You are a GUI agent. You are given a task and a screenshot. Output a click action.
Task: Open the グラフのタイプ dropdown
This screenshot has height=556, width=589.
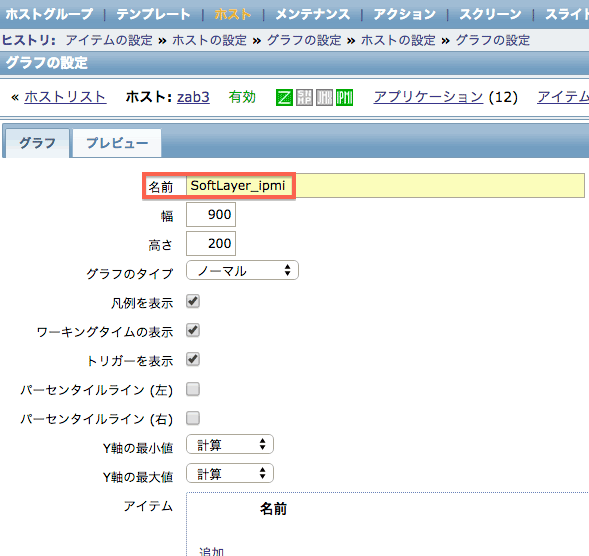tap(242, 270)
